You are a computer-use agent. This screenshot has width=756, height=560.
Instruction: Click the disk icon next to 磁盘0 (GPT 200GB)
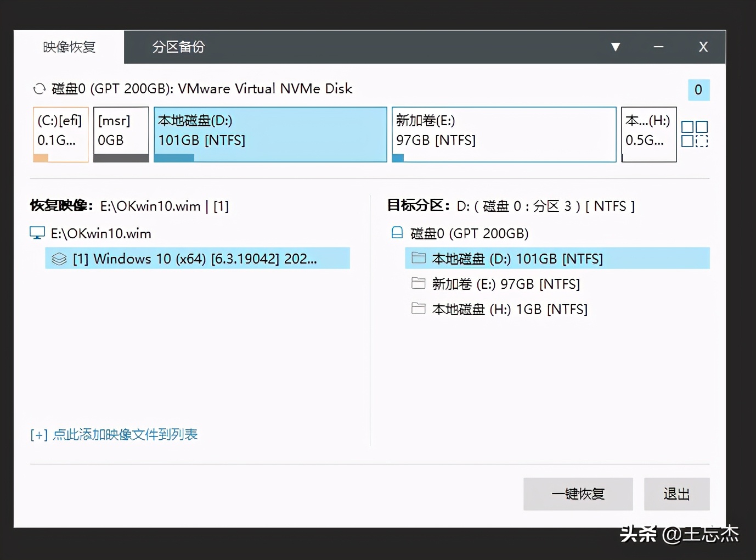coord(397,232)
